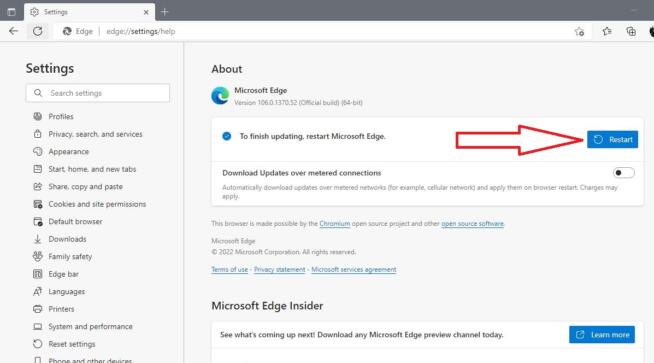Click the blue update status checkmark icon
This screenshot has width=654, height=363.
point(226,136)
